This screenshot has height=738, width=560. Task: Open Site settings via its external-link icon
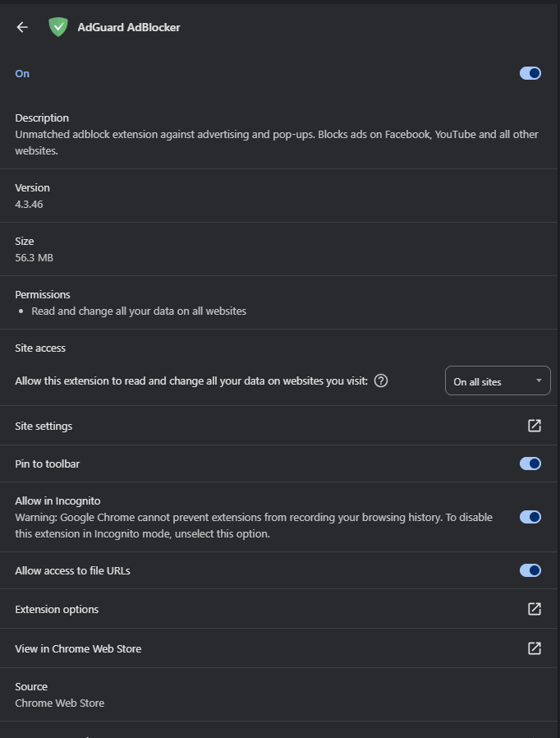pos(534,426)
